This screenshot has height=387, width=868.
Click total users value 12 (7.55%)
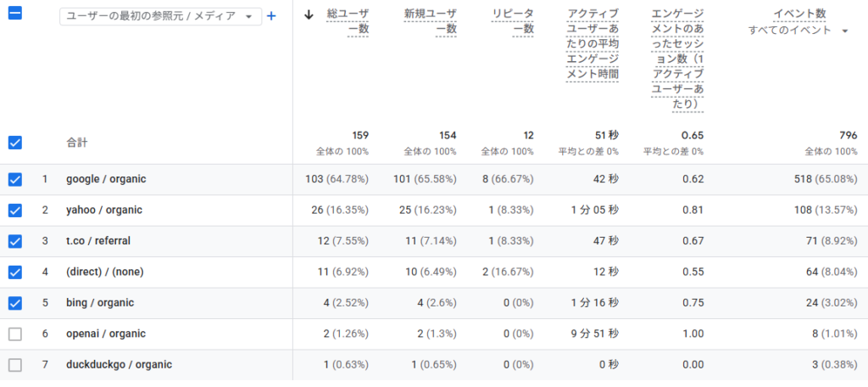pos(342,241)
